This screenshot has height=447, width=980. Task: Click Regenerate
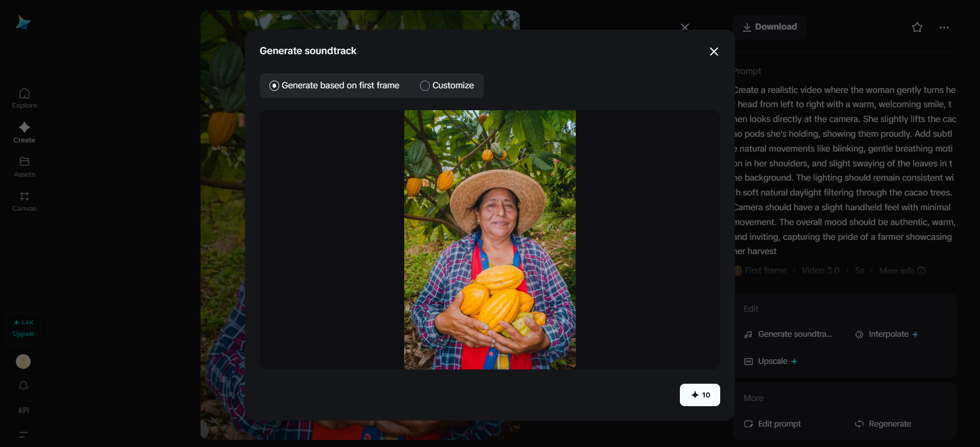coord(883,424)
